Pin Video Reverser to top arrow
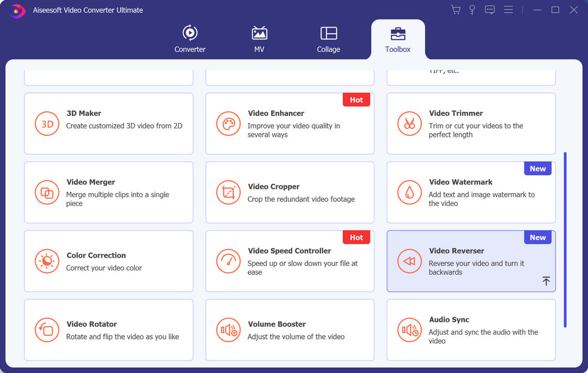Viewport: 588px width, 373px height. [x=546, y=281]
